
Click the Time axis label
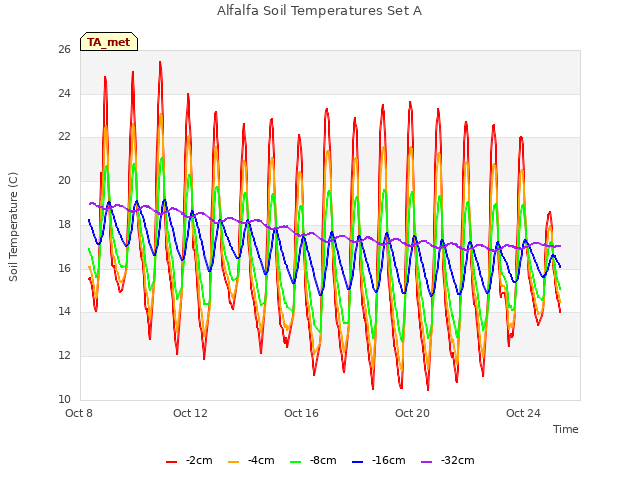[x=566, y=429]
